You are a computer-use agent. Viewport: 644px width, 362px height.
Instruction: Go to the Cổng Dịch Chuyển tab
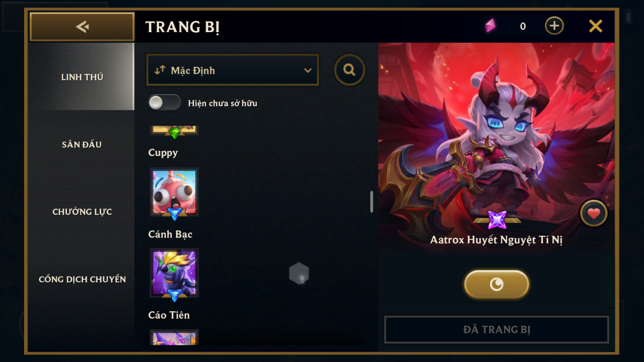[82, 279]
